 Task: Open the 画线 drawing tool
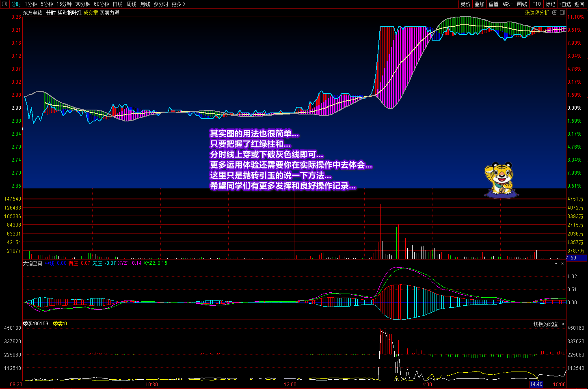click(x=522, y=4)
